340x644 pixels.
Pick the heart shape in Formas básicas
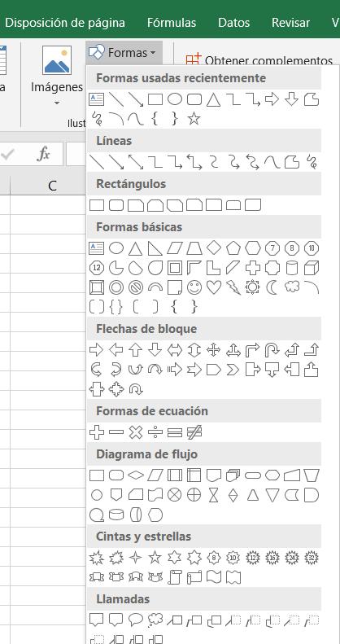pyautogui.click(x=214, y=287)
